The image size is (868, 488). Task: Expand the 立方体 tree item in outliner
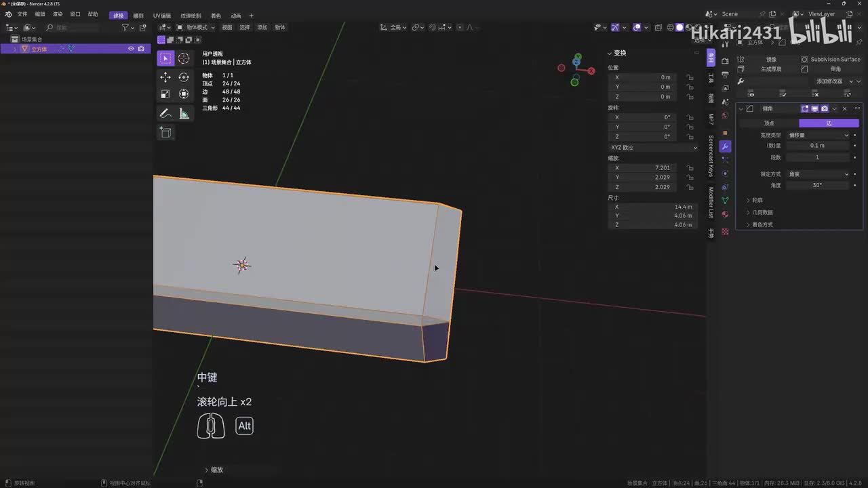tap(15, 49)
